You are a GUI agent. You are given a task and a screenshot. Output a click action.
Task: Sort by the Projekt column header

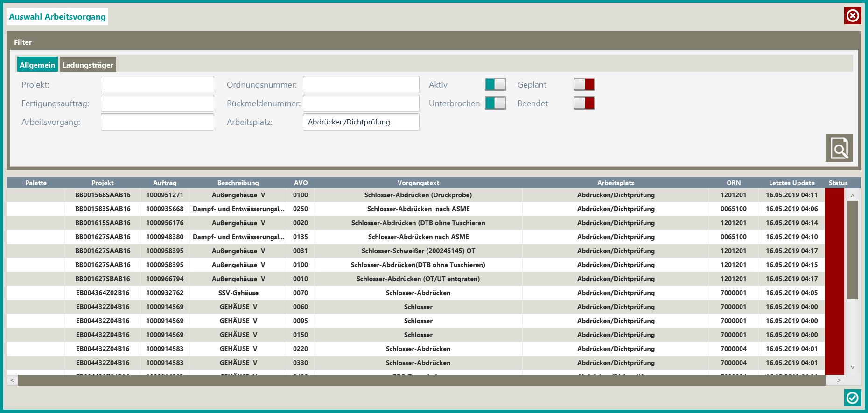tap(102, 183)
